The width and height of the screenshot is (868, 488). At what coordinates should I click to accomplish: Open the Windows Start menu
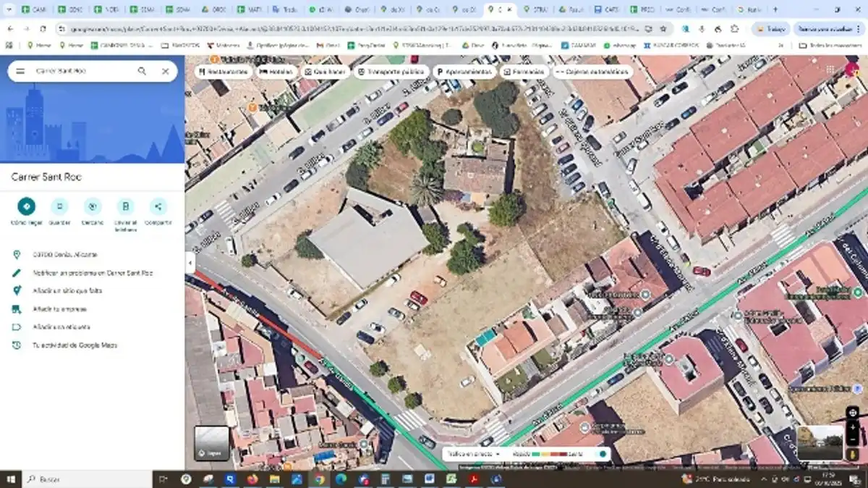pyautogui.click(x=11, y=479)
